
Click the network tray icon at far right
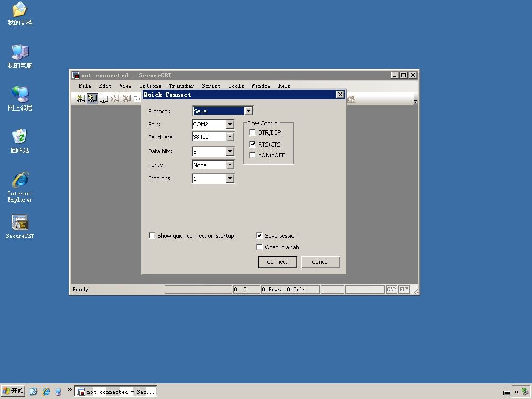(x=525, y=392)
